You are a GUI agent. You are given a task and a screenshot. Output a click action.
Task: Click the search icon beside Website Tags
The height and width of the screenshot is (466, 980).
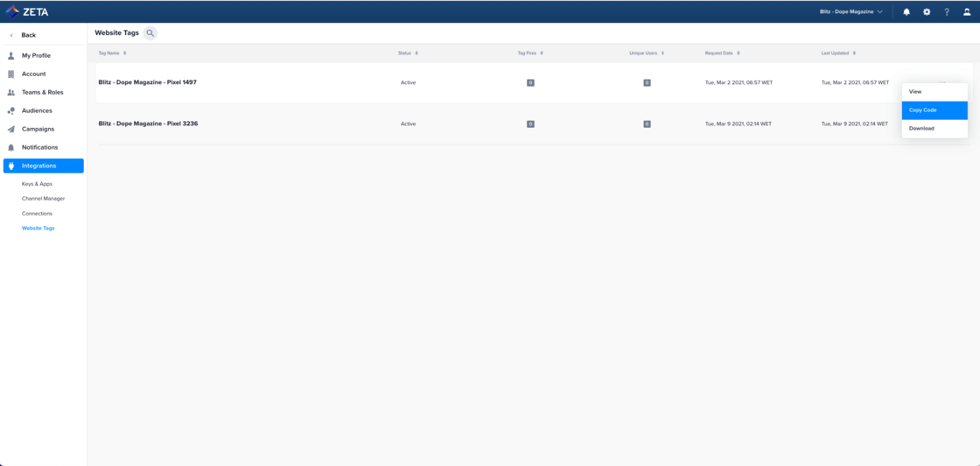150,33
